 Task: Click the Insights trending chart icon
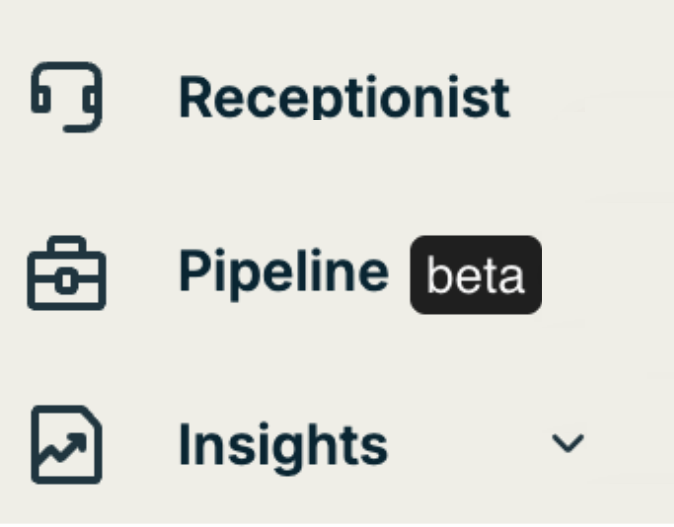[66, 443]
